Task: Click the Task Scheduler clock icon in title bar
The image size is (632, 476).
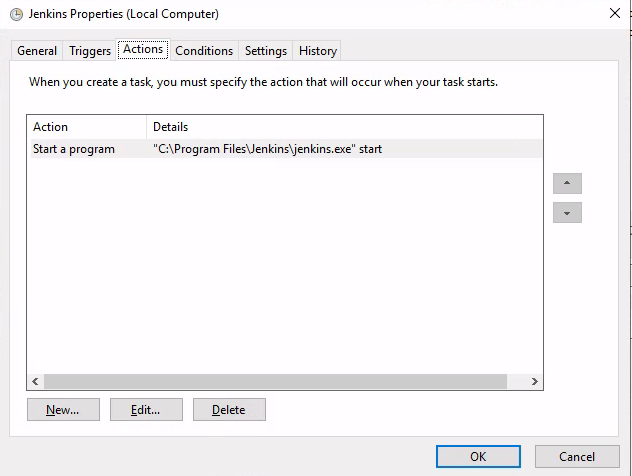Action: [x=17, y=15]
